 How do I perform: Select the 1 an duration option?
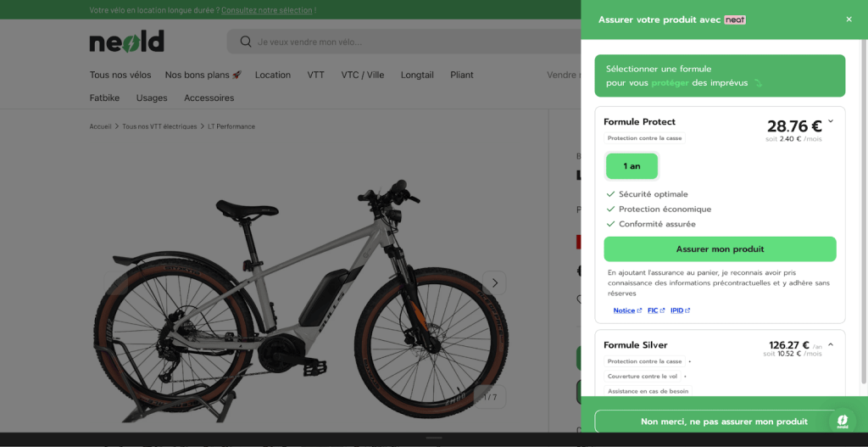click(632, 166)
